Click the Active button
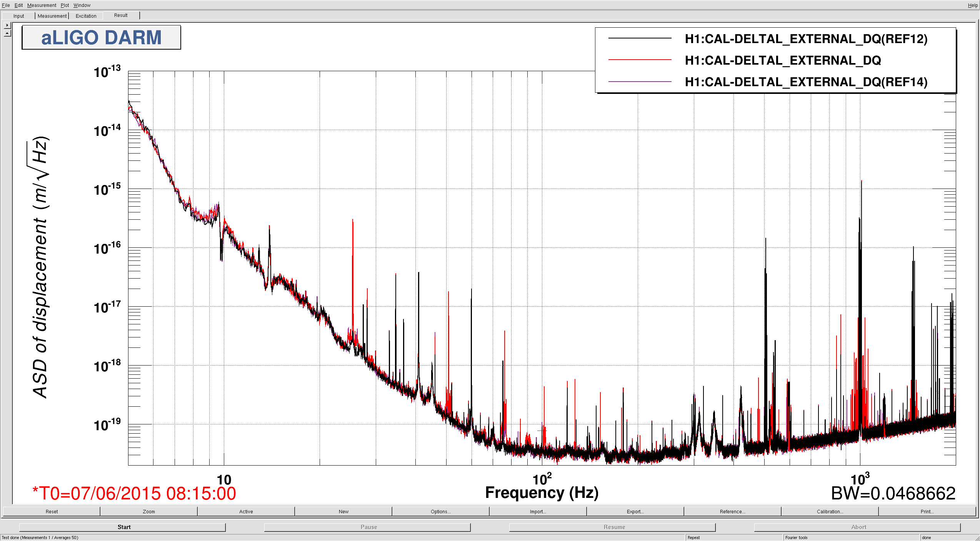 [246, 511]
